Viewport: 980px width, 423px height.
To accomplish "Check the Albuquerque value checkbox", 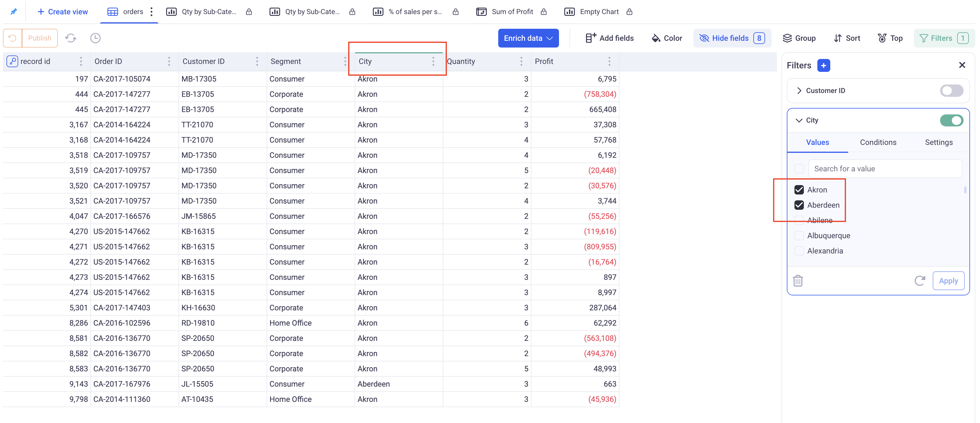I will pos(799,235).
